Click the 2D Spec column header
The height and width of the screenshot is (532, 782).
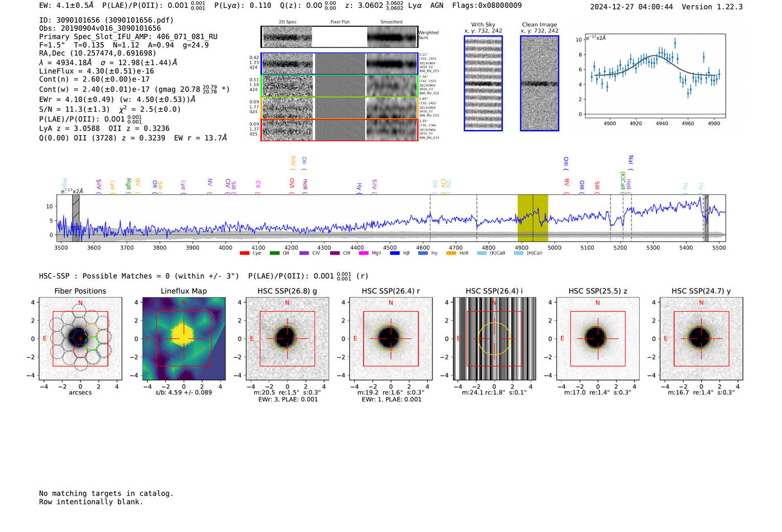pos(288,22)
